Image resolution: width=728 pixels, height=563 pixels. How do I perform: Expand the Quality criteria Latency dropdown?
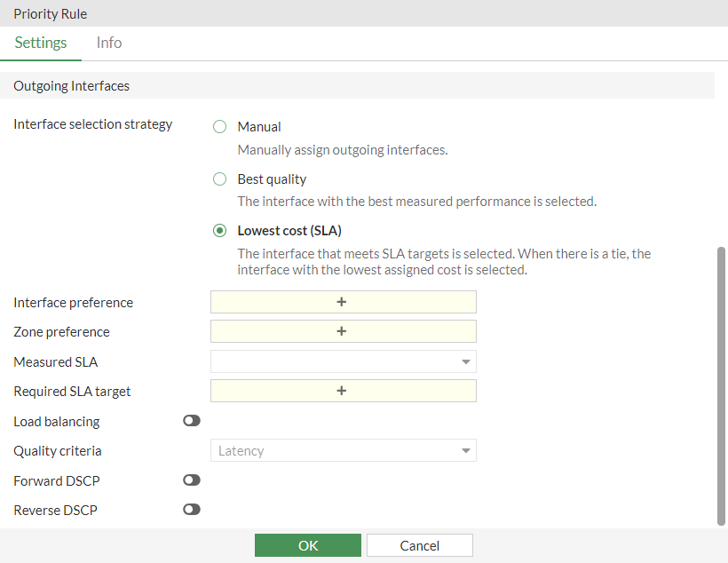click(x=343, y=450)
